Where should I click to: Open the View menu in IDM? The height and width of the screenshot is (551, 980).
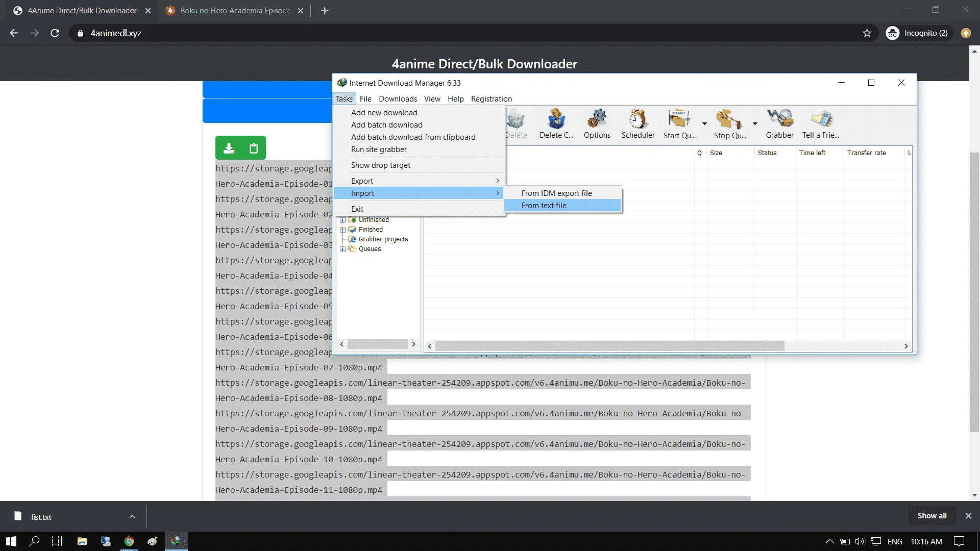[432, 99]
